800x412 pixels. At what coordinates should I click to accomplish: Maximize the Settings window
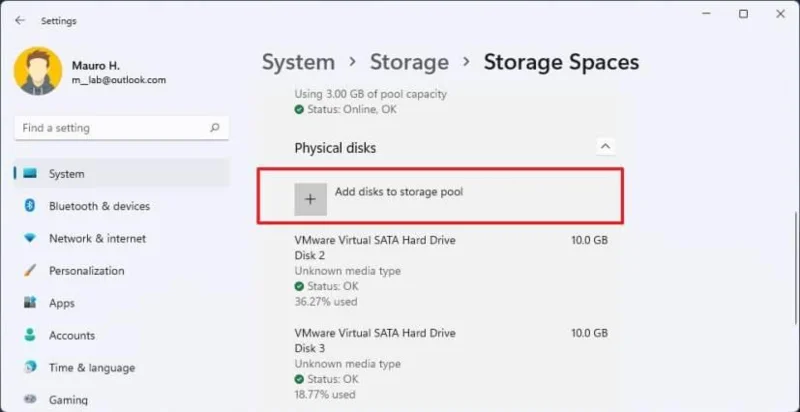click(743, 14)
